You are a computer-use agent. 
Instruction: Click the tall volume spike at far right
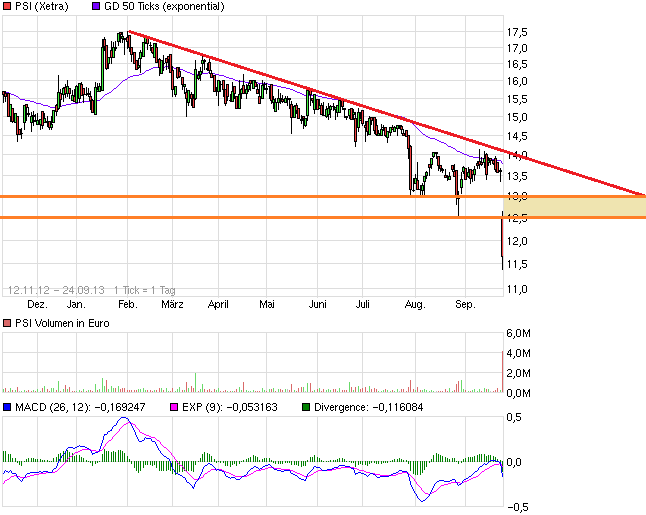click(x=501, y=372)
